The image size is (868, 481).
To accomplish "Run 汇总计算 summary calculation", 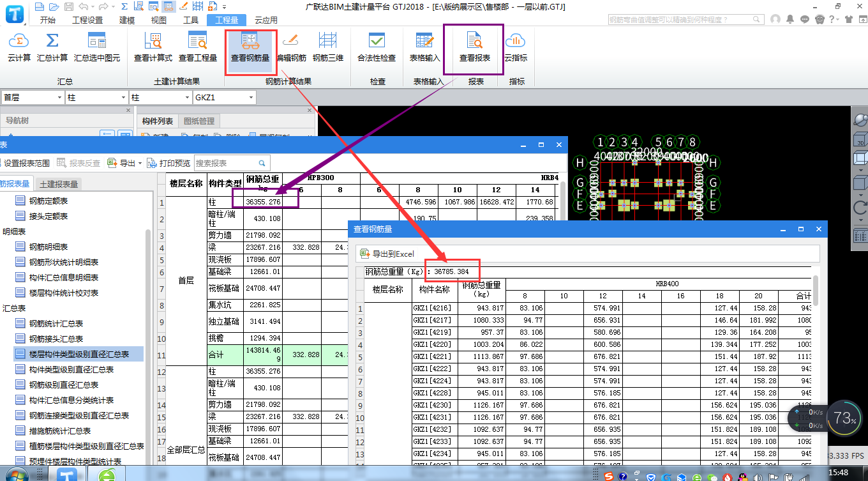I will (x=52, y=47).
